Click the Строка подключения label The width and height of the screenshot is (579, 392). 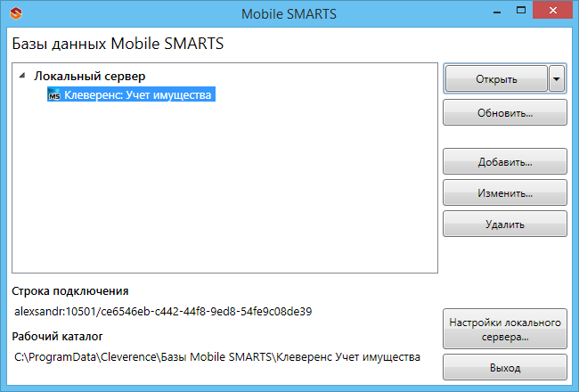[x=70, y=291]
